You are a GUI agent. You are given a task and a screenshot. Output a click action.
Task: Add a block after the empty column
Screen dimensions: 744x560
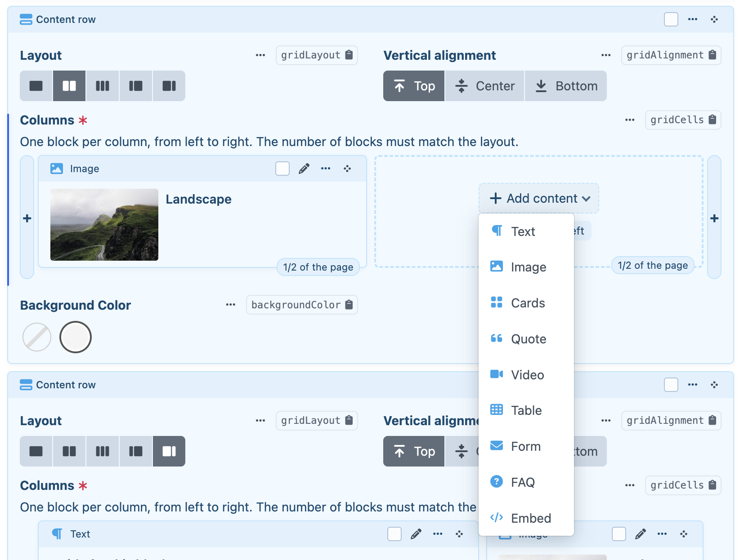(714, 218)
